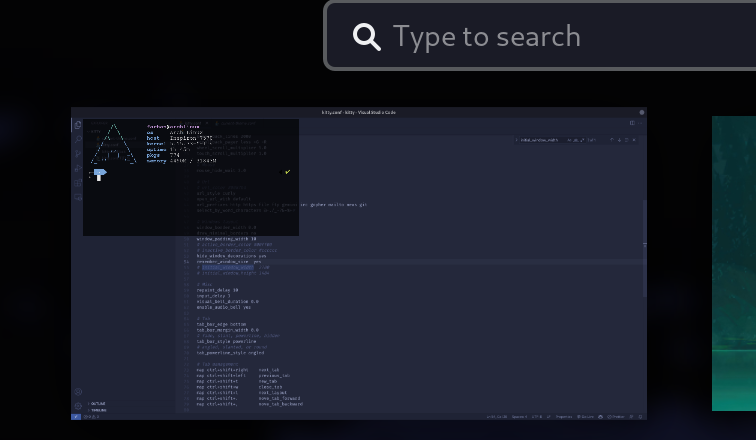This screenshot has height=440, width=756.
Task: Open the Explorer icon in VS Code activity bar
Action: tap(78, 125)
